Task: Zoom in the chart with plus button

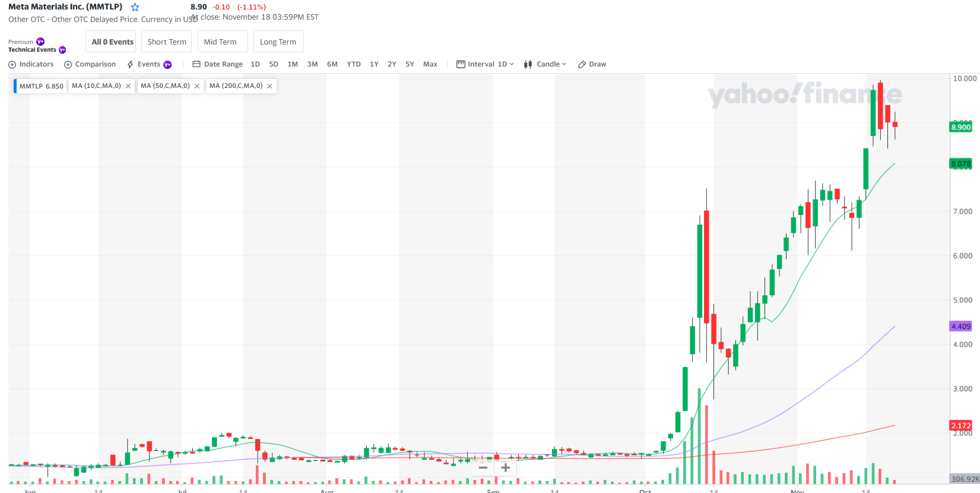Action: [506, 468]
